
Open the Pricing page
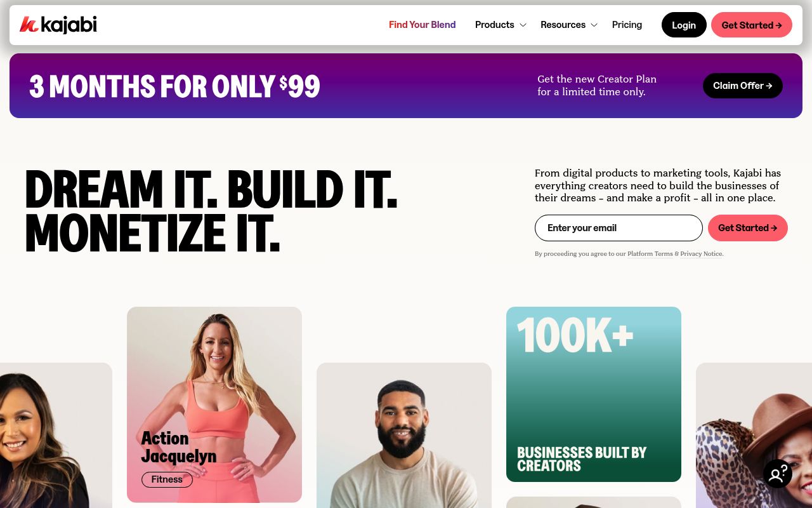[627, 25]
